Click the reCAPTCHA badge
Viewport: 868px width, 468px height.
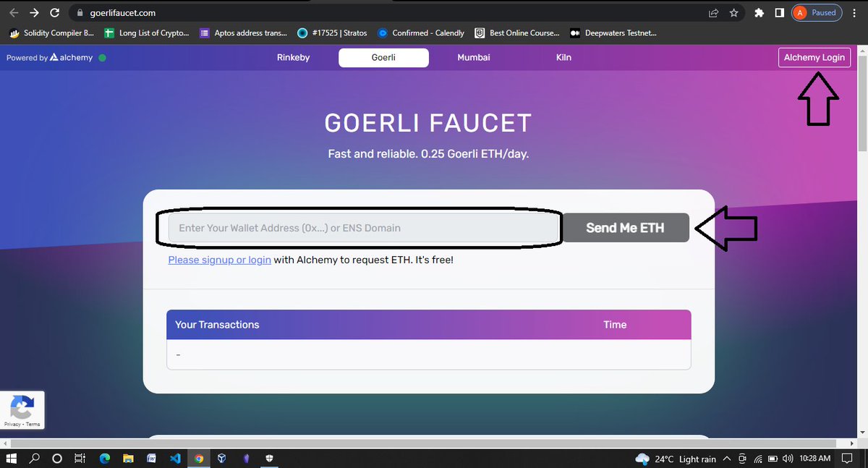click(22, 410)
